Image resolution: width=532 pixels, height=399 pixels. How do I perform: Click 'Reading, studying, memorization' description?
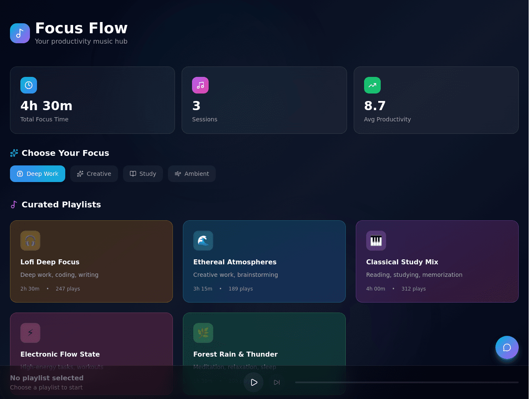pos(414,275)
